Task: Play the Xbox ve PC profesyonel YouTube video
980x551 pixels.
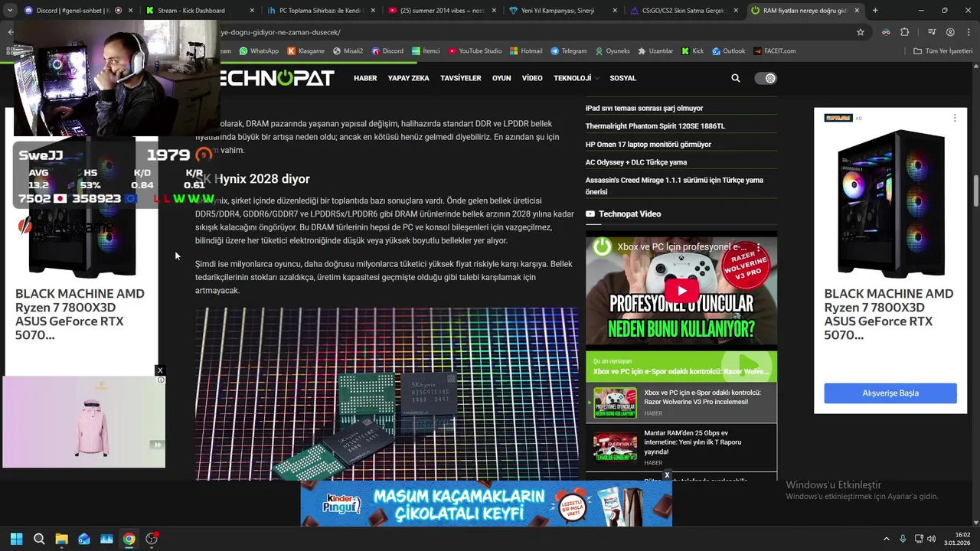Action: [681, 291]
